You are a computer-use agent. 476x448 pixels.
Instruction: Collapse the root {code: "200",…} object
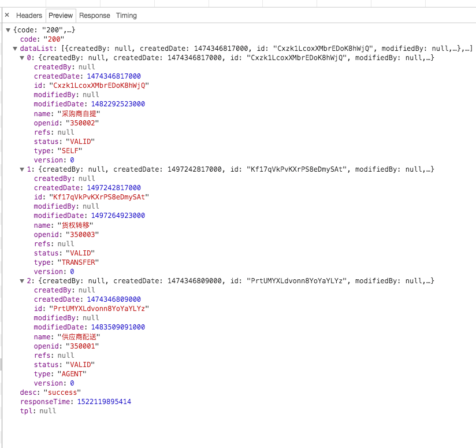pos(8,30)
